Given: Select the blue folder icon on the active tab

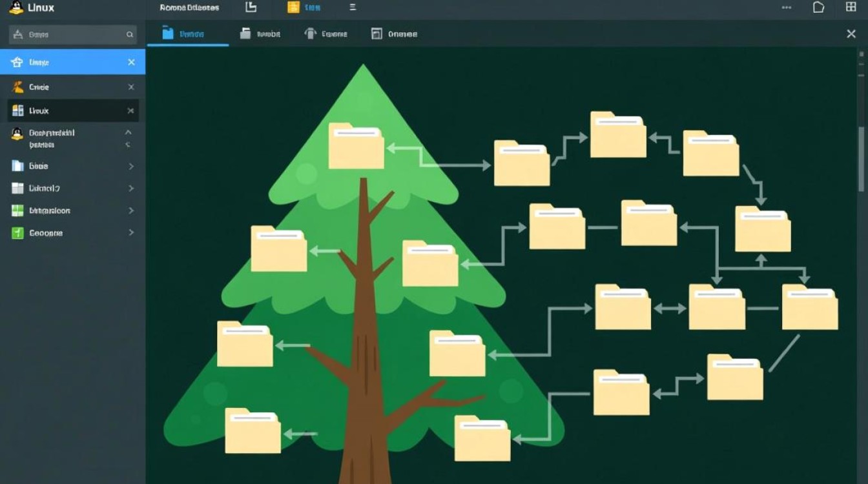Looking at the screenshot, I should [x=169, y=32].
